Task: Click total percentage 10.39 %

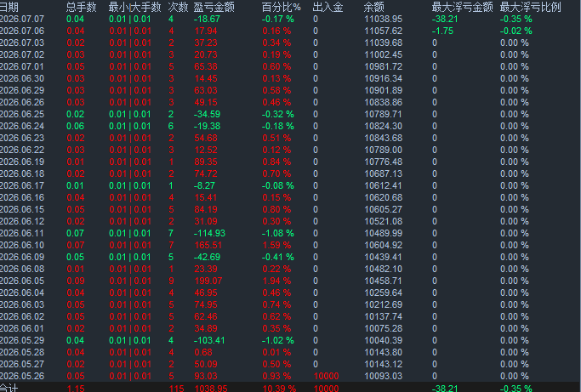Action: tap(279, 388)
